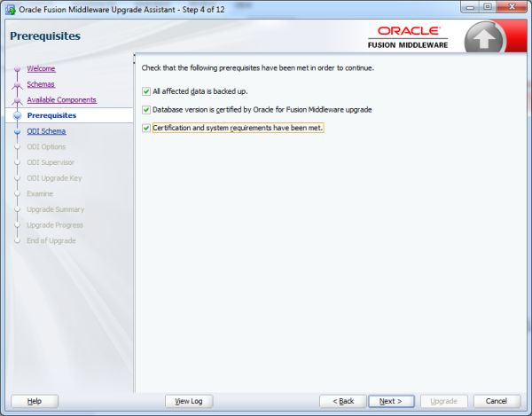This screenshot has height=416, width=532.
Task: Click the greyed-out Upgrade button
Action: (444, 401)
